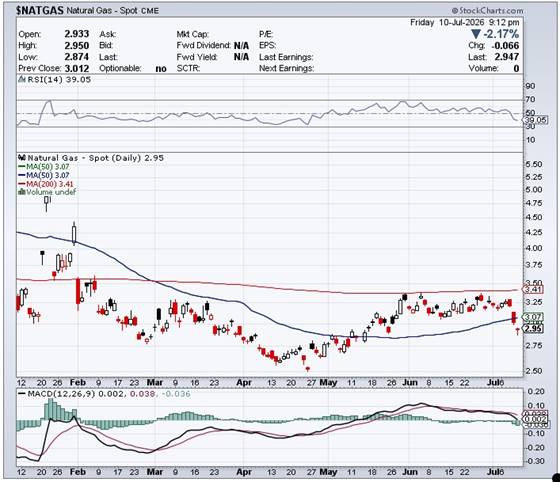Screen dimensions: 560x482
Task: Click the MACD axis label 0.20
Action: tap(536, 391)
